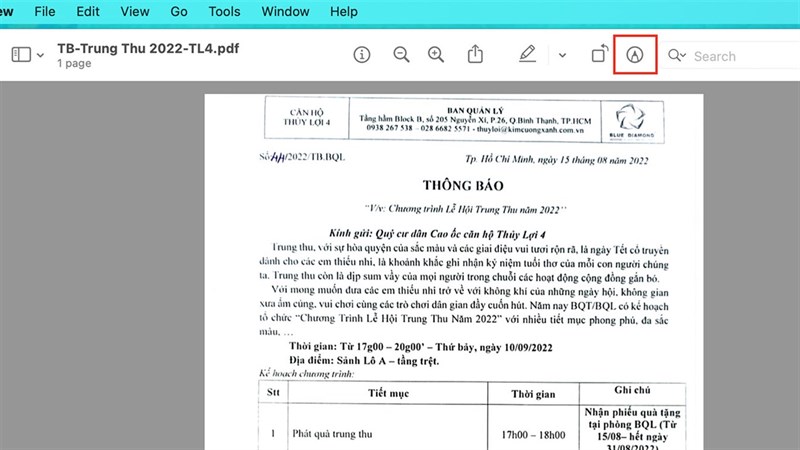Open the Edit menu

click(88, 11)
